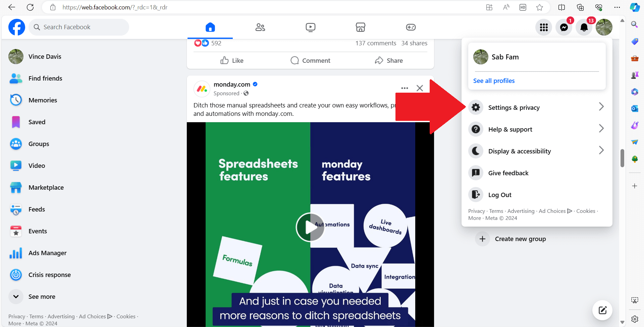Viewport: 644px width, 327px height.
Task: Open Help & support
Action: pos(537,129)
